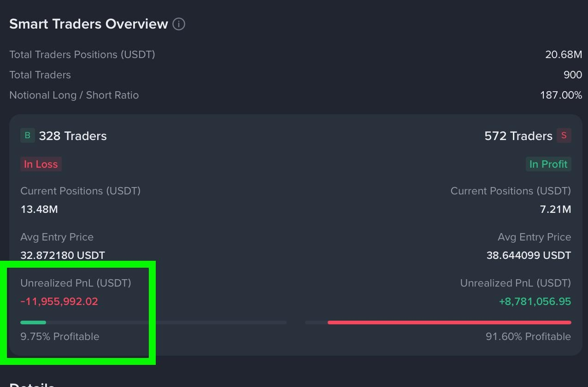Click the positive +8,781,056.95 unrealized PnL
The width and height of the screenshot is (588, 387).
535,301
